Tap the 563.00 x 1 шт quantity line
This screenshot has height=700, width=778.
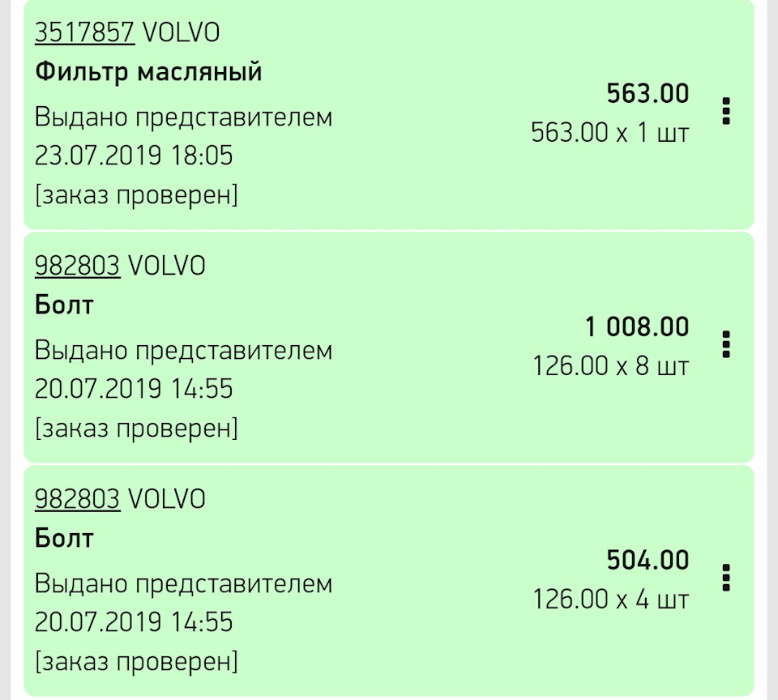(x=609, y=133)
